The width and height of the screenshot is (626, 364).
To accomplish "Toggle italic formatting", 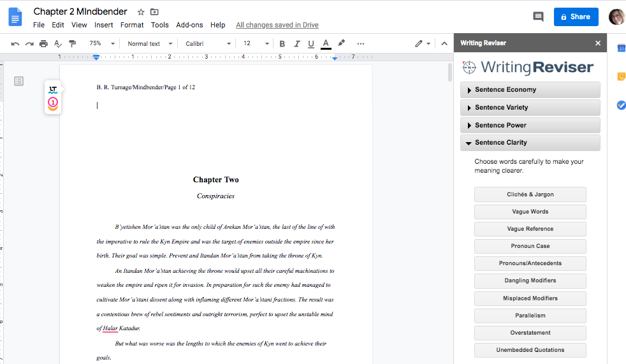I will [x=296, y=44].
